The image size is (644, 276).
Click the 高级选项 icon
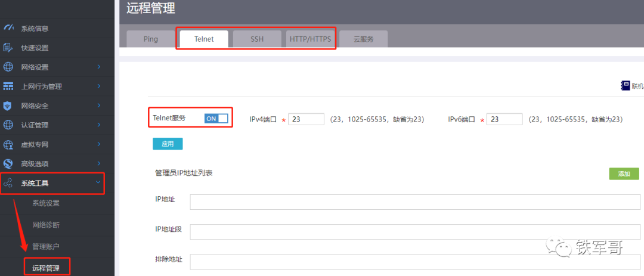point(8,163)
